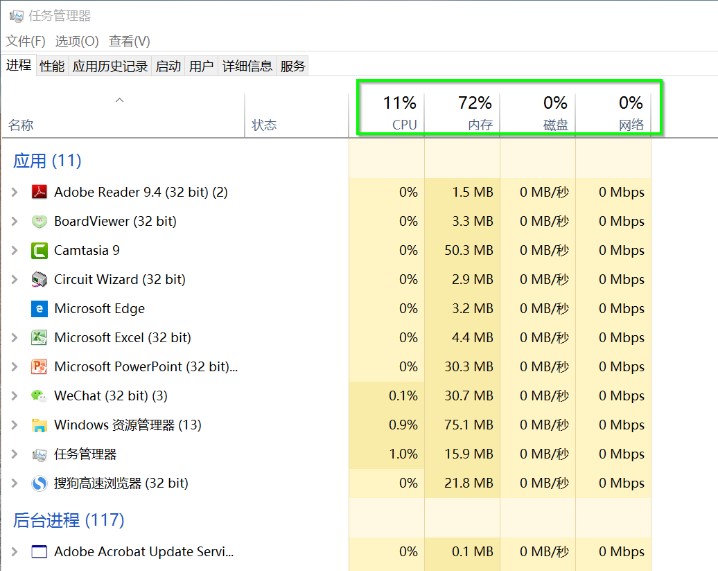Click the 21.8 MB memory value
This screenshot has height=571, width=718.
point(469,483)
